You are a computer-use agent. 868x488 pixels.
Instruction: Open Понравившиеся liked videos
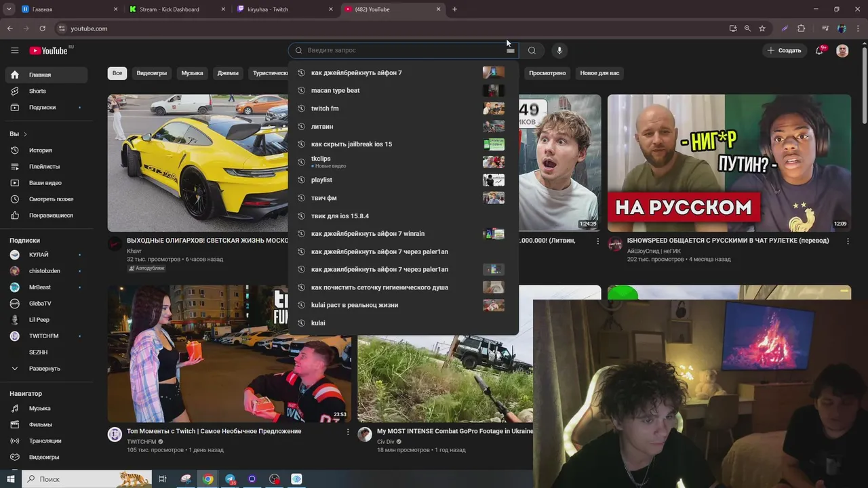coord(46,215)
